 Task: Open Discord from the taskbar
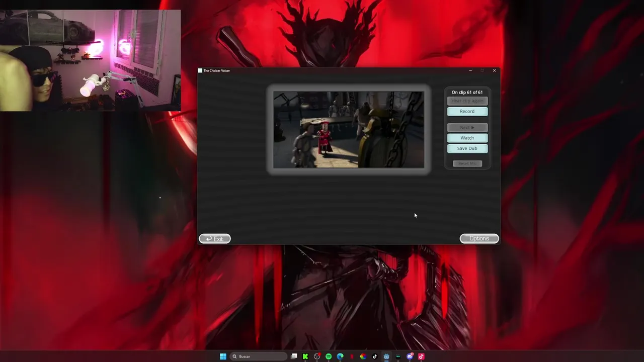tap(410, 356)
